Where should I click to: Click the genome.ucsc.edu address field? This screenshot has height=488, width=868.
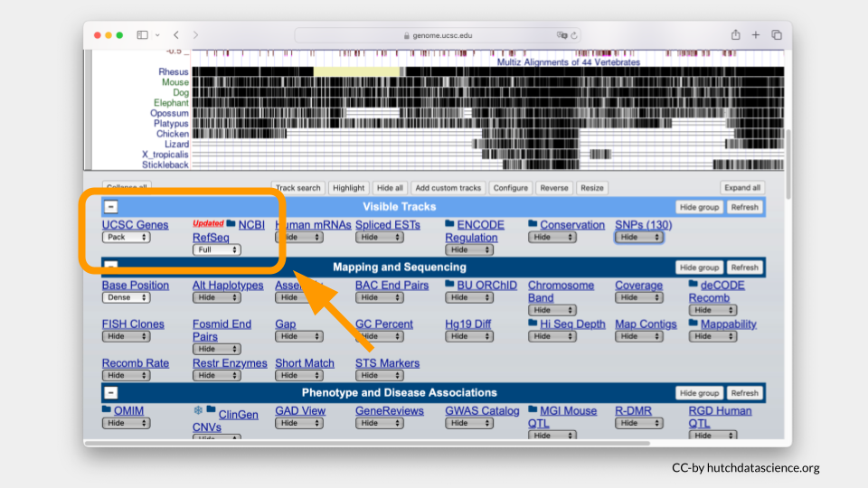438,35
